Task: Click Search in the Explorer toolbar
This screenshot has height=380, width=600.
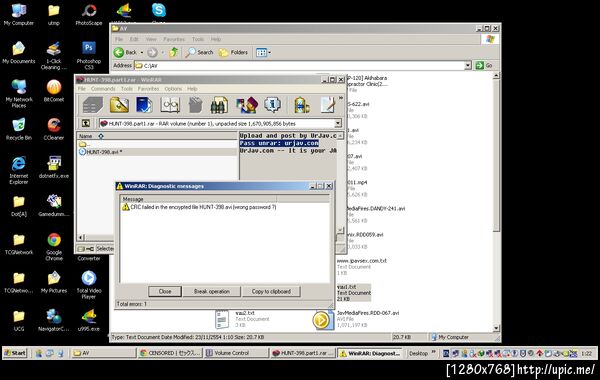Action: 199,52
